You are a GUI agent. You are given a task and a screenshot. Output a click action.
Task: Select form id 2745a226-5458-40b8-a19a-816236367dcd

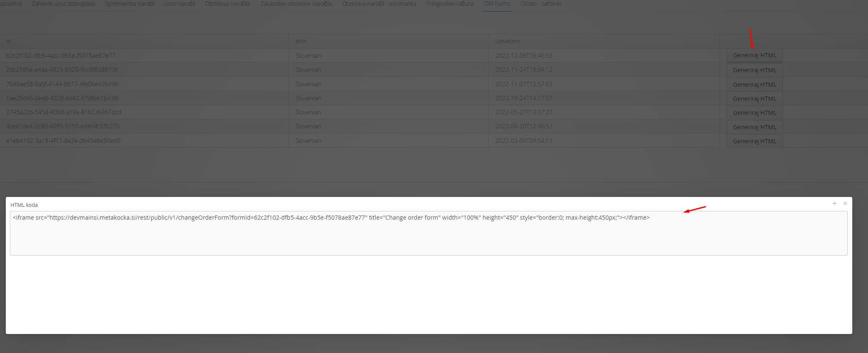coord(64,112)
